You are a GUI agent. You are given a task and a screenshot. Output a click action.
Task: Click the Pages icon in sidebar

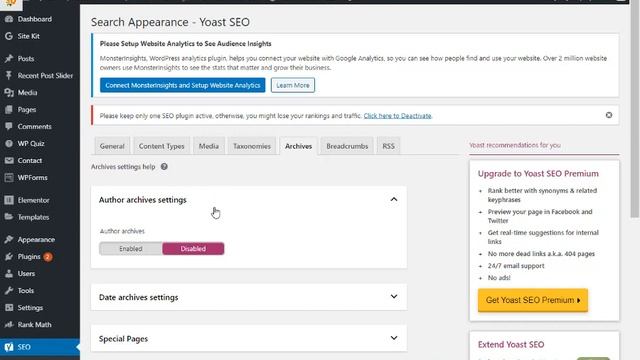tap(9, 110)
